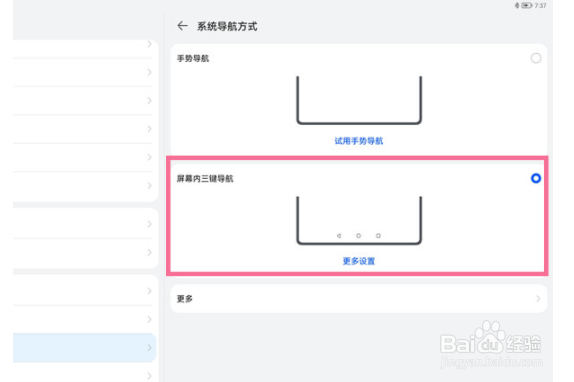Go back using the arrow beside 系统导航方式

coord(182,26)
